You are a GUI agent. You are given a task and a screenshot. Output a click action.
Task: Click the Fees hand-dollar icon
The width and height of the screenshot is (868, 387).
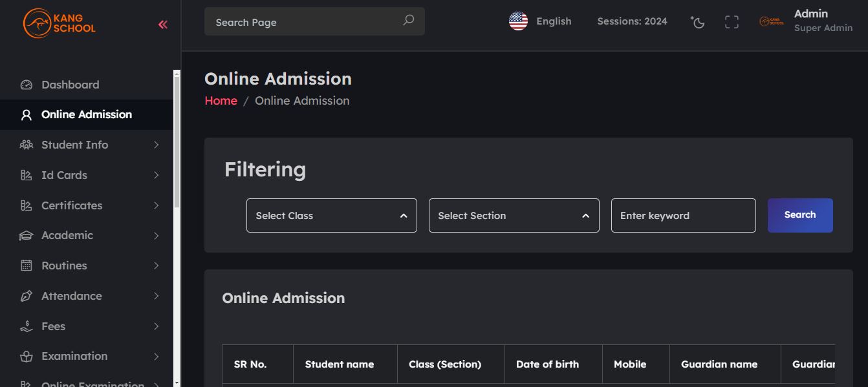(x=27, y=326)
